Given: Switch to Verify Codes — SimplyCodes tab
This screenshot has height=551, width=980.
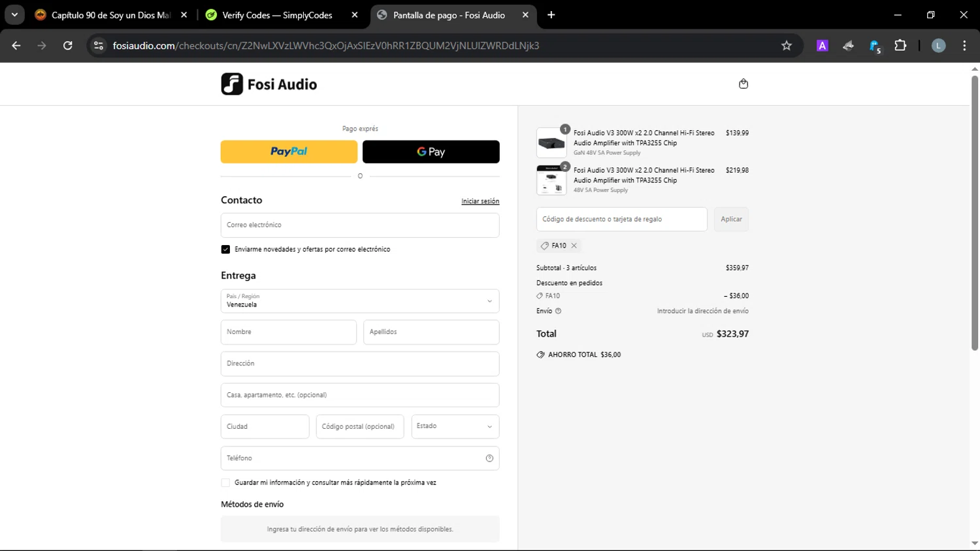Looking at the screenshot, I should tap(278, 15).
